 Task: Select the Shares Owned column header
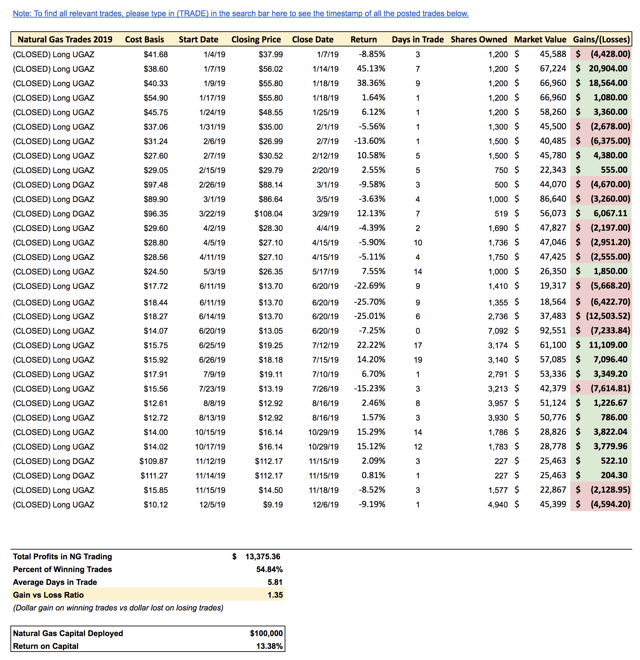(479, 40)
